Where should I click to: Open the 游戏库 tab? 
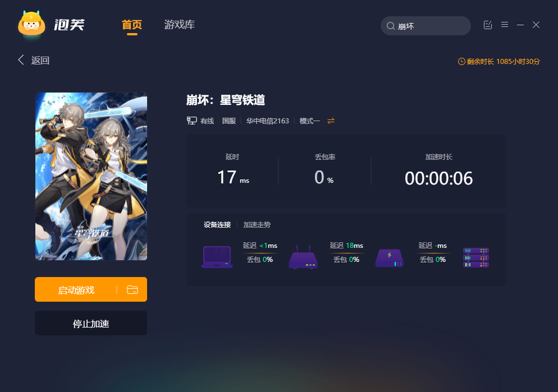coord(180,25)
